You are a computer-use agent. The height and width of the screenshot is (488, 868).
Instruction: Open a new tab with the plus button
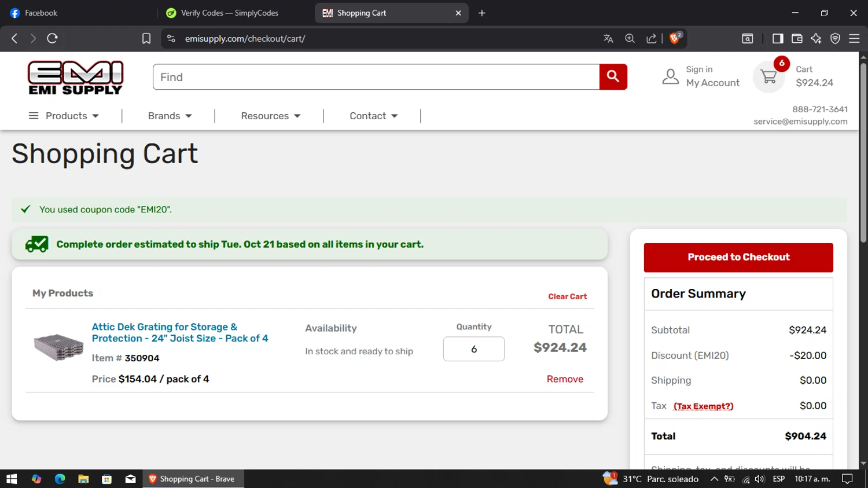pyautogui.click(x=481, y=13)
